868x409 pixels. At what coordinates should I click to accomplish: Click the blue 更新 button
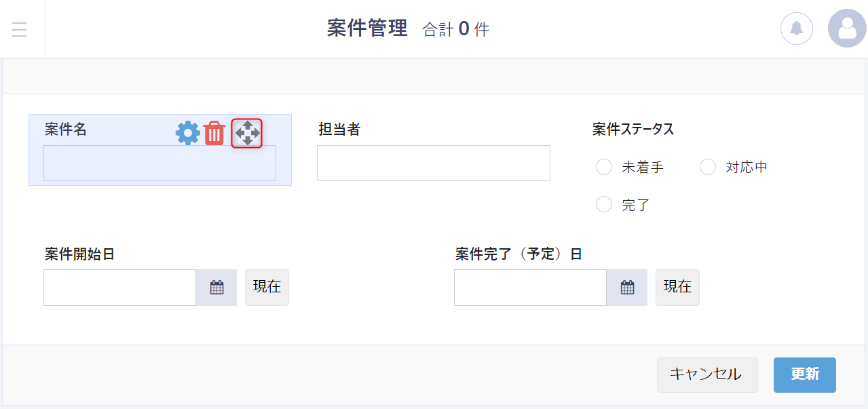804,374
